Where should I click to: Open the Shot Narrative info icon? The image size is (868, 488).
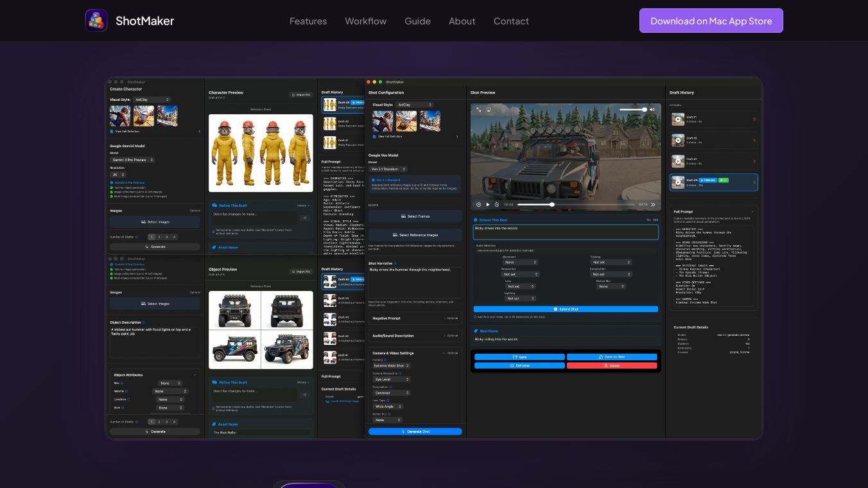click(x=395, y=263)
